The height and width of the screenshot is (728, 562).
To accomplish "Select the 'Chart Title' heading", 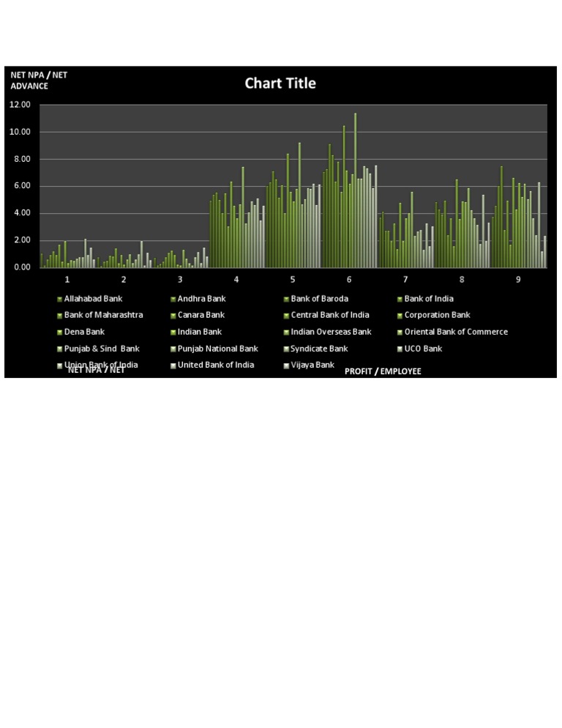I will 280,83.
